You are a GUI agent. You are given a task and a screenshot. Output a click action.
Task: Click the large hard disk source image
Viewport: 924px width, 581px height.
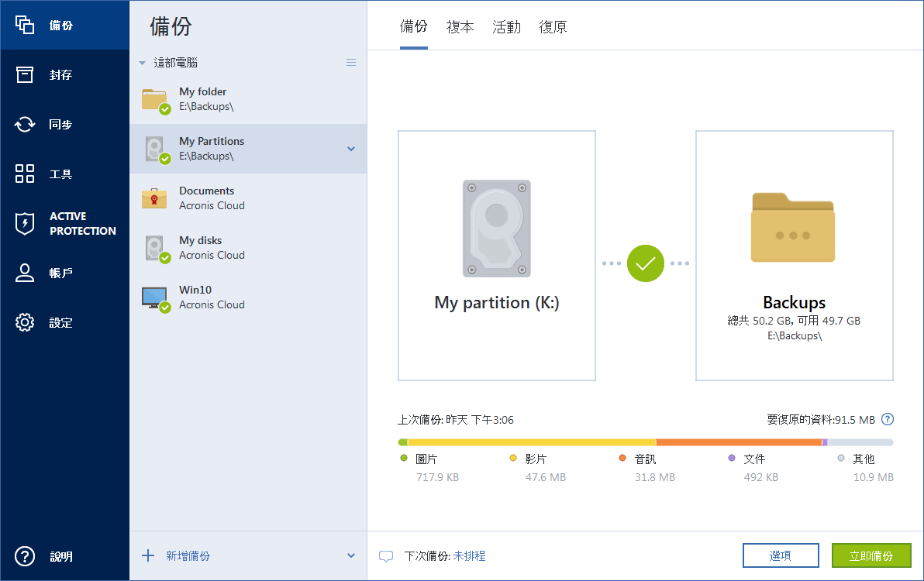click(x=497, y=229)
